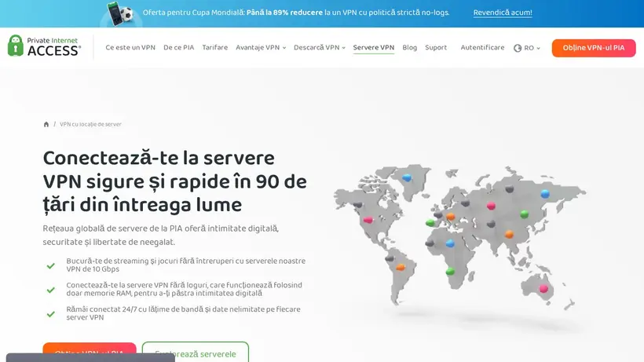Click the pink pin on Australia
The height and width of the screenshot is (362, 644).
[543, 288]
